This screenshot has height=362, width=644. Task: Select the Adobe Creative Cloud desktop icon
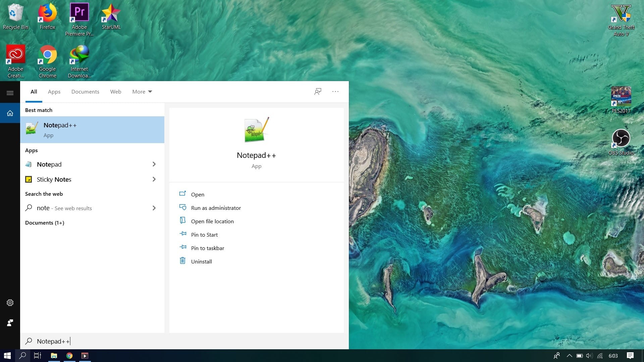(x=15, y=61)
